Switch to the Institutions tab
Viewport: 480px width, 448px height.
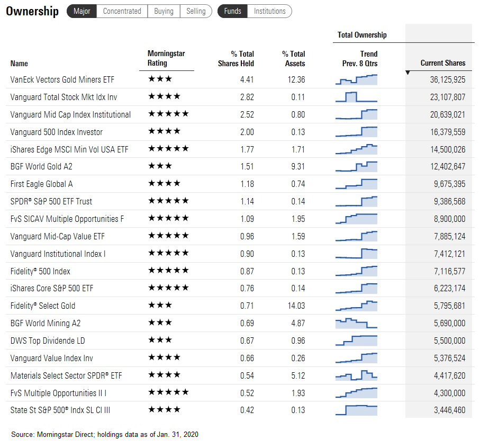click(x=269, y=11)
